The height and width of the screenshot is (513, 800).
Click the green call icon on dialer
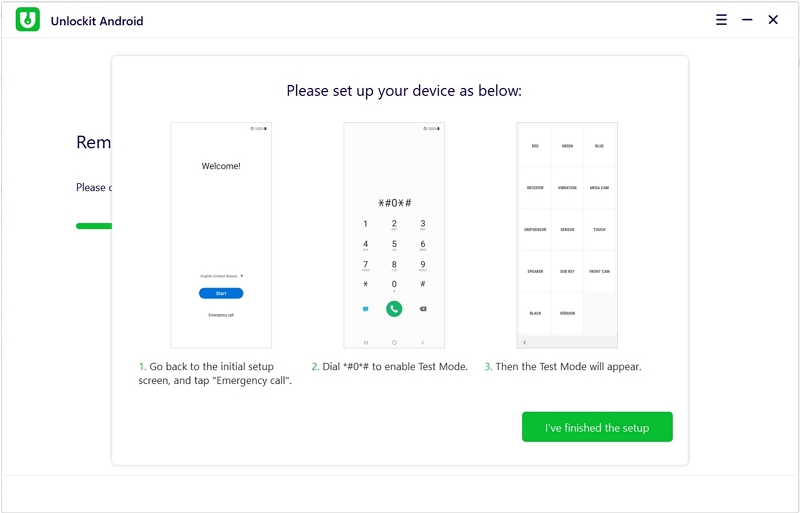[x=394, y=309]
